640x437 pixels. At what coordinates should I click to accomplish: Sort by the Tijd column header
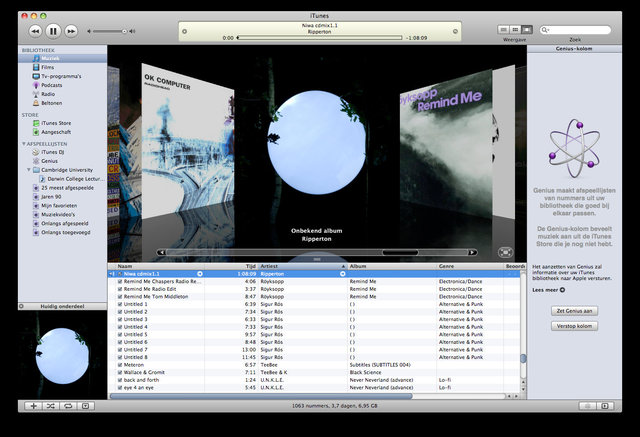tap(231, 266)
